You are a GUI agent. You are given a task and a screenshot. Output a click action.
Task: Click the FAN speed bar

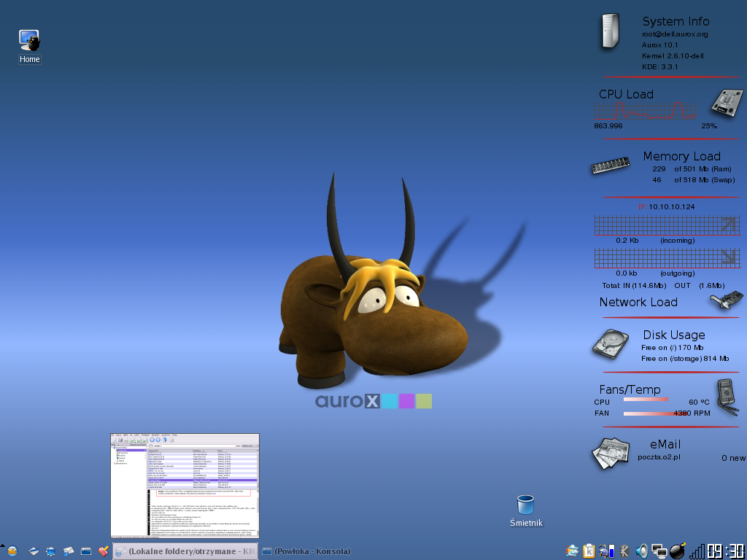657,413
